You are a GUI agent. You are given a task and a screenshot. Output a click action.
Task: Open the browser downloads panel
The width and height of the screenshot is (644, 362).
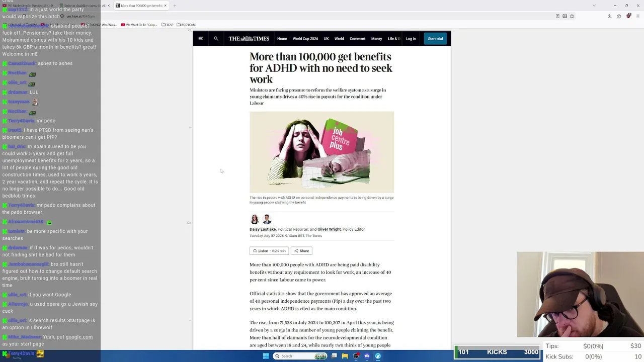pyautogui.click(x=609, y=16)
